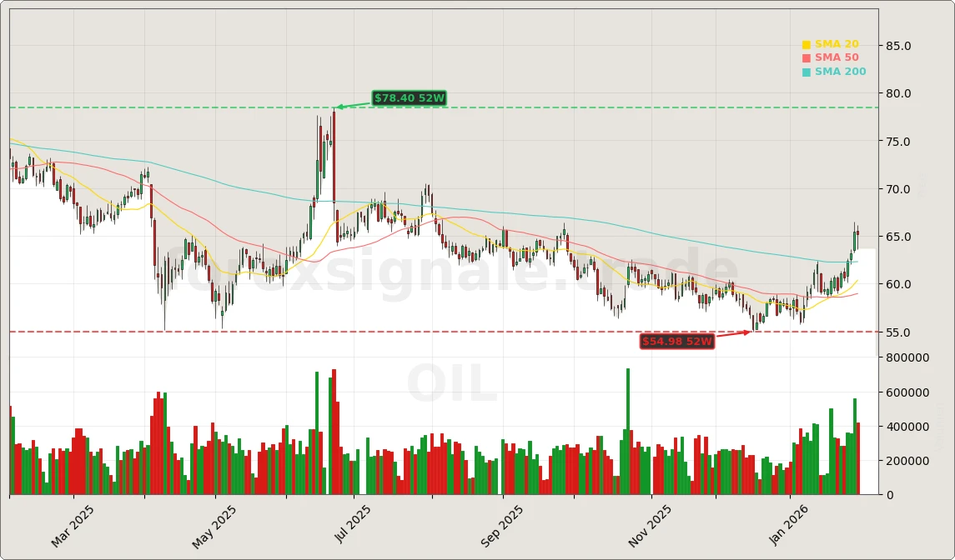Select the yellow SMA 20 legend marker

coord(806,43)
